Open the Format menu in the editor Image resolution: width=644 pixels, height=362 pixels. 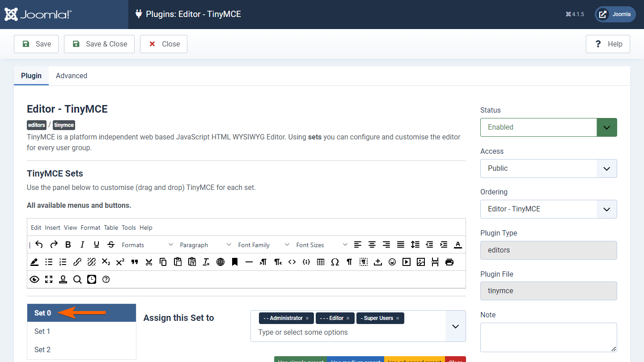[x=90, y=227]
